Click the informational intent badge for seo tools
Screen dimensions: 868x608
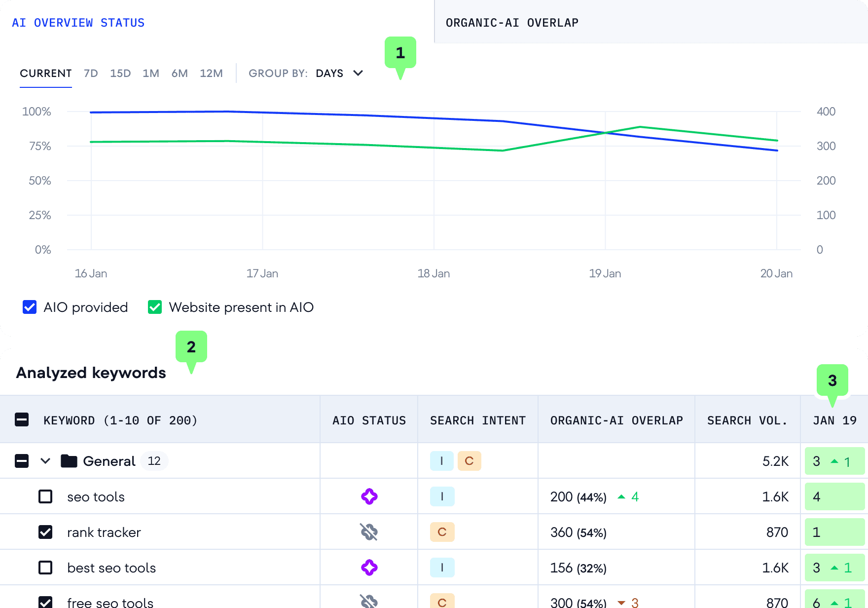tap(442, 496)
